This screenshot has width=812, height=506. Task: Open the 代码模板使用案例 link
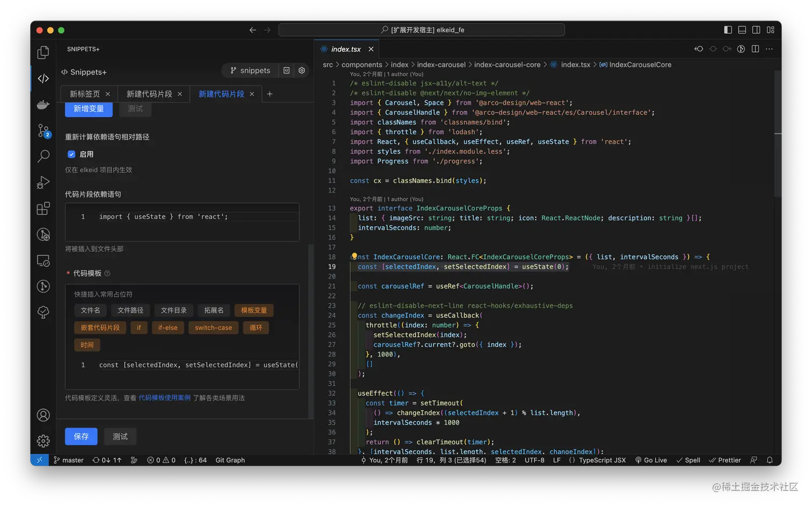point(164,398)
